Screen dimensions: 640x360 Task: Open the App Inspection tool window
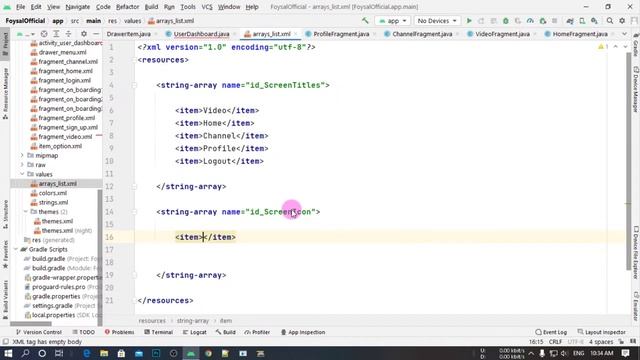(x=303, y=332)
